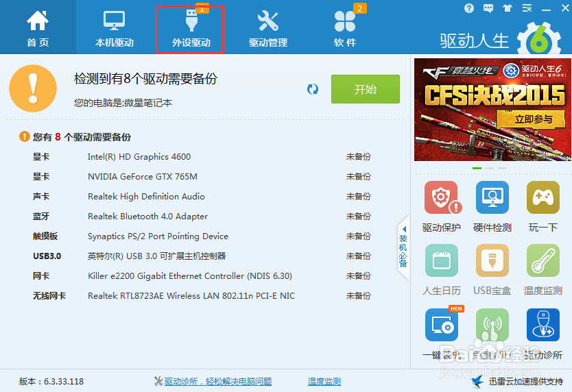Click the CFS决战2015 banner ad

click(x=492, y=110)
